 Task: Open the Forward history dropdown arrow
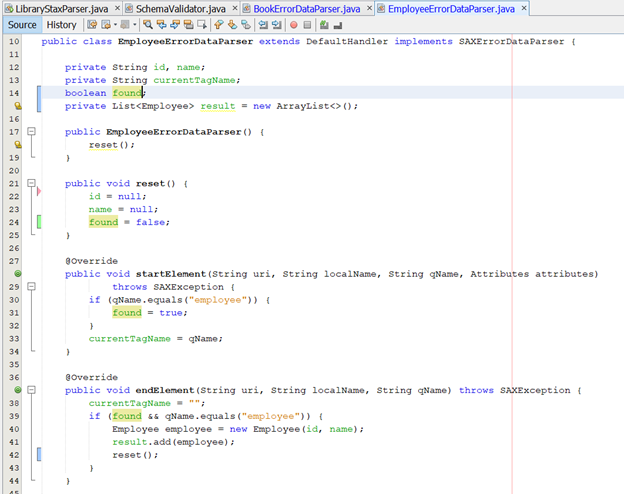click(x=135, y=25)
